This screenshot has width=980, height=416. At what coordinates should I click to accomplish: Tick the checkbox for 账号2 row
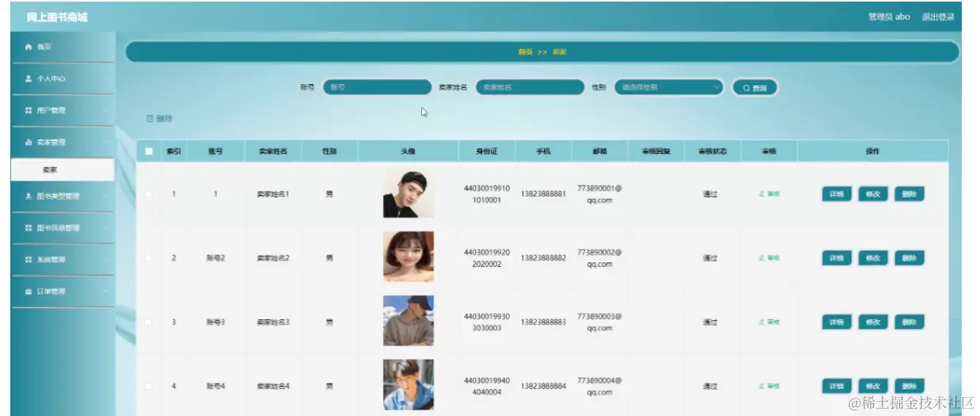tap(148, 258)
